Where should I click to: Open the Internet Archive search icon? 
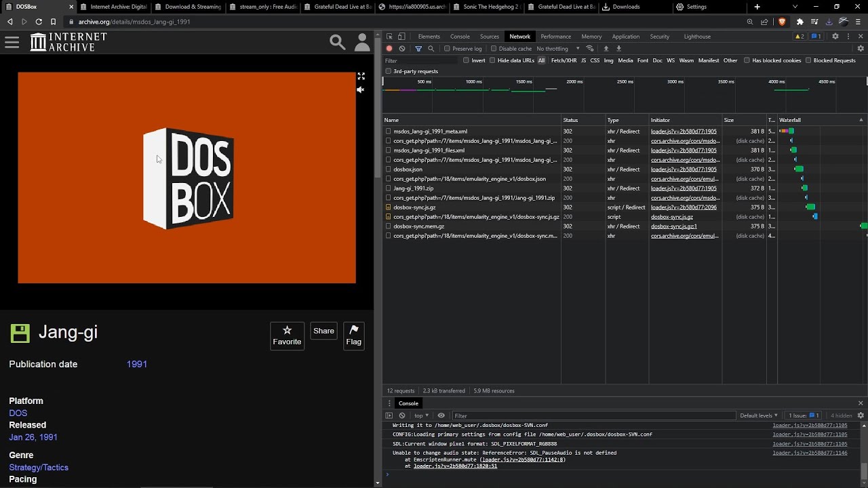point(337,43)
